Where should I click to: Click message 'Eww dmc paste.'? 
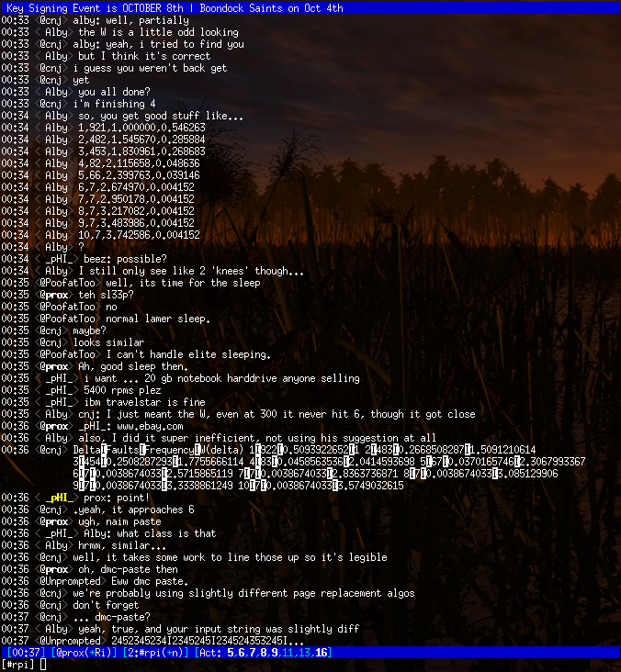click(150, 581)
